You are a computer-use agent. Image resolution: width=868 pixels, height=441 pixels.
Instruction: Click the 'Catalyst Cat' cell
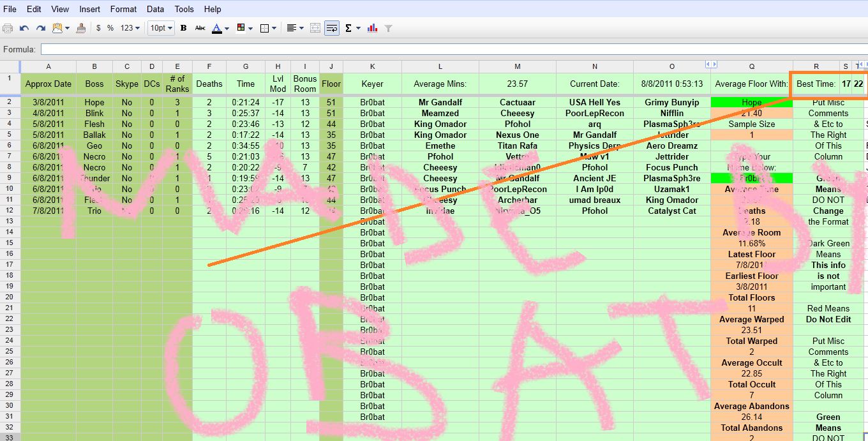point(671,211)
